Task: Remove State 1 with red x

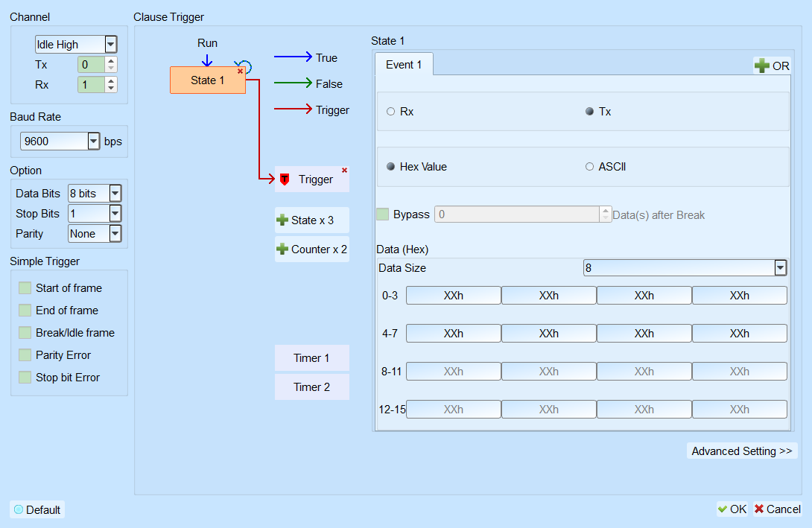Action: [x=241, y=71]
